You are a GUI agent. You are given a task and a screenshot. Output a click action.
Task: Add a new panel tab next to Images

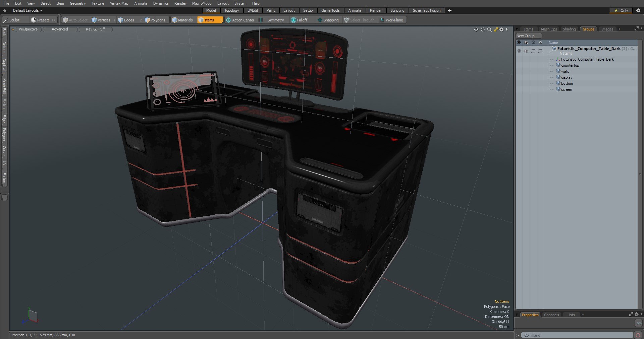click(619, 29)
